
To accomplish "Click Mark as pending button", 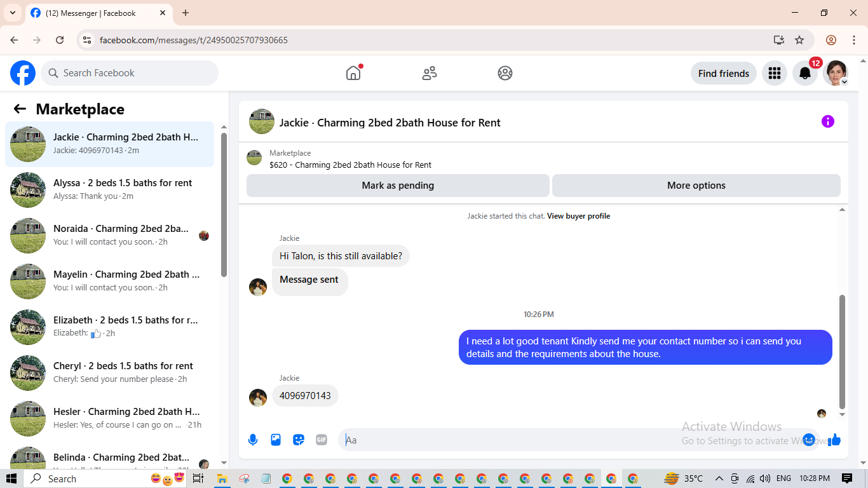I will tap(398, 186).
